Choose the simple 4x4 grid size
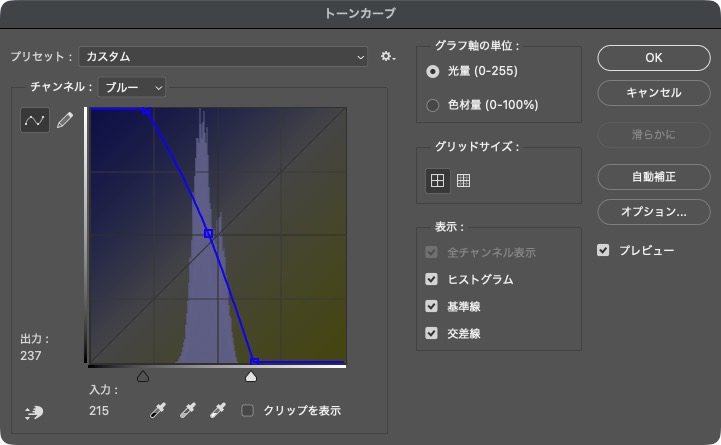Screen dimensions: 721x445 (437, 181)
